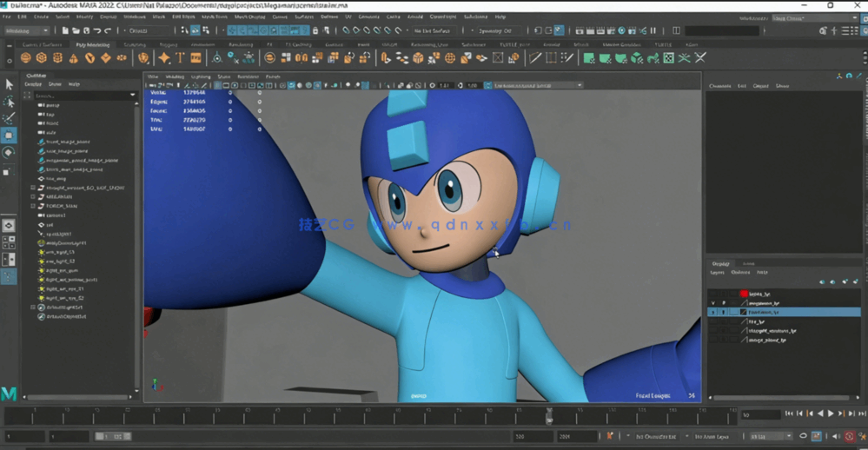Click the polygon cube shelf icon
The width and height of the screenshot is (868, 450).
[42, 58]
